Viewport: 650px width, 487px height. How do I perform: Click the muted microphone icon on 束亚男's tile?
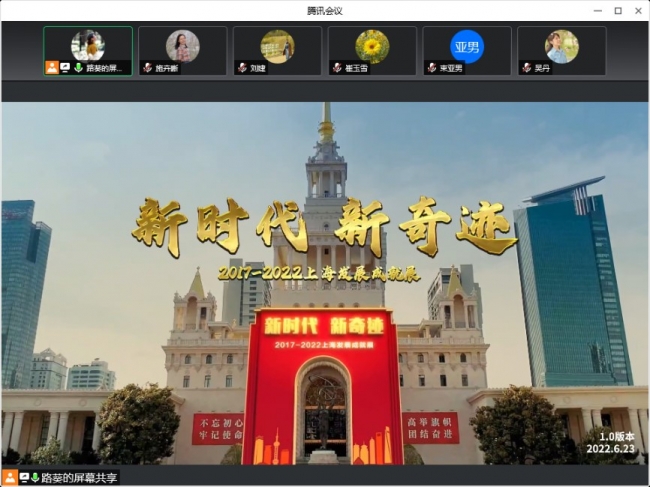tap(432, 68)
